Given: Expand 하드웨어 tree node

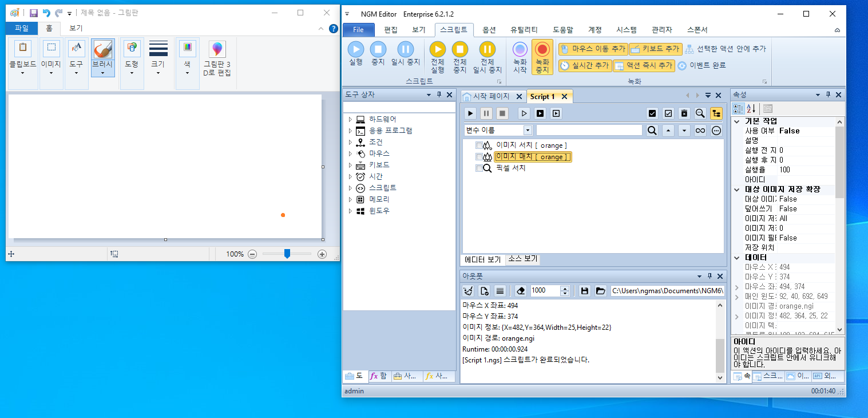Looking at the screenshot, I should click(350, 119).
